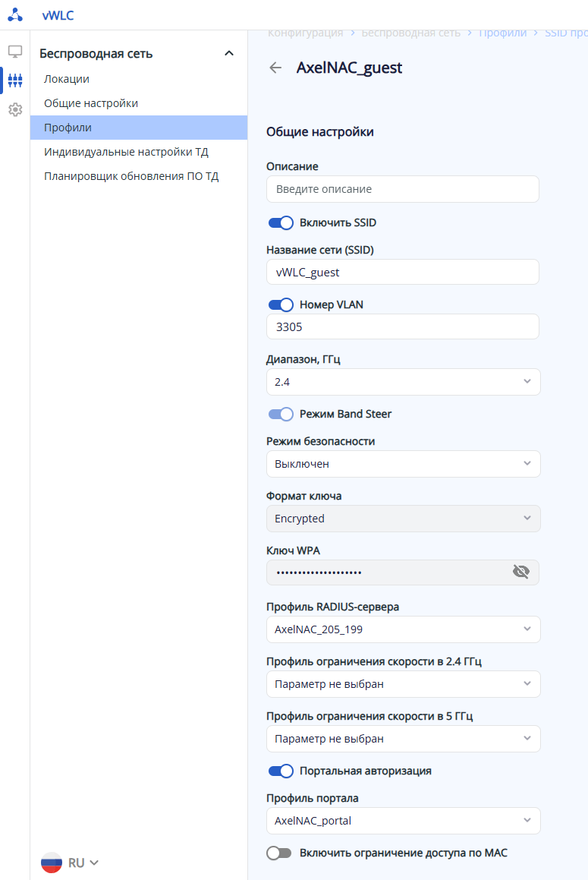Click the Russian flag language icon

(52, 863)
